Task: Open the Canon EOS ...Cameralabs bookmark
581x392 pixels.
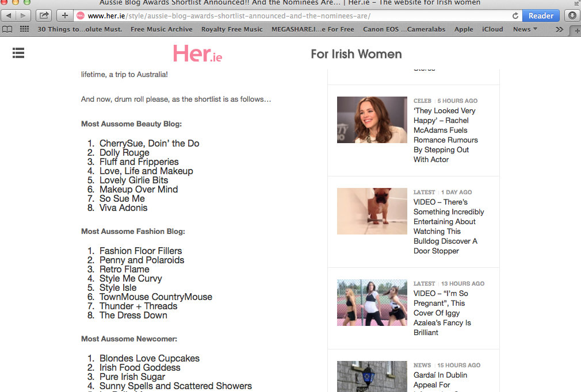Action: click(404, 29)
